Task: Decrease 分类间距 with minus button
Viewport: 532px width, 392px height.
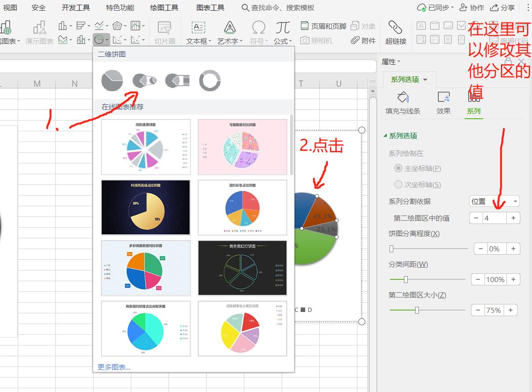Action: tap(478, 279)
